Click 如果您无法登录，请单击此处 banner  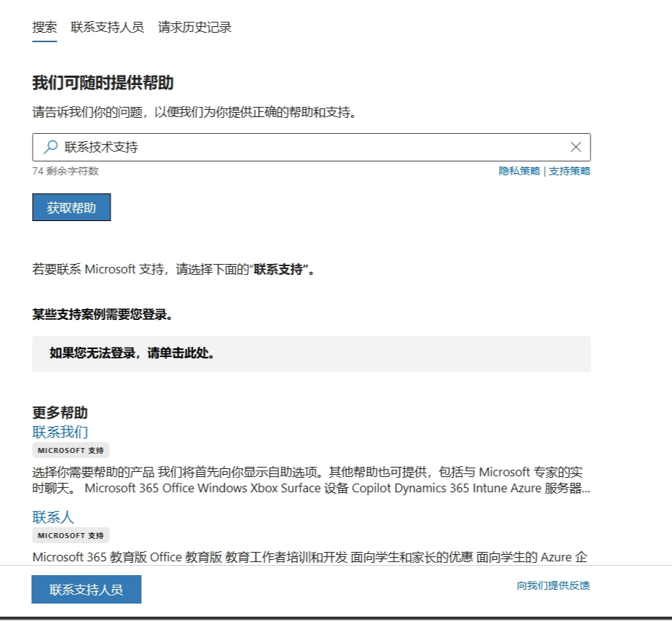[x=311, y=354]
